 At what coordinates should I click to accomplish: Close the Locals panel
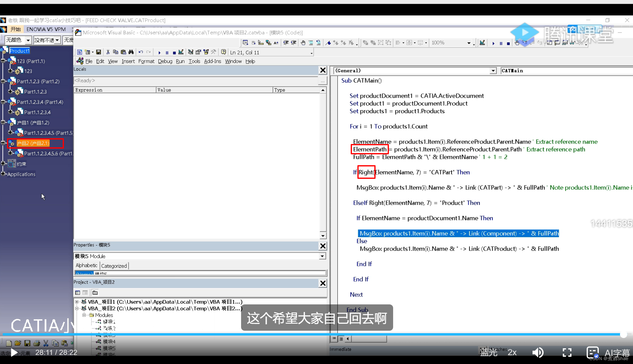(323, 70)
